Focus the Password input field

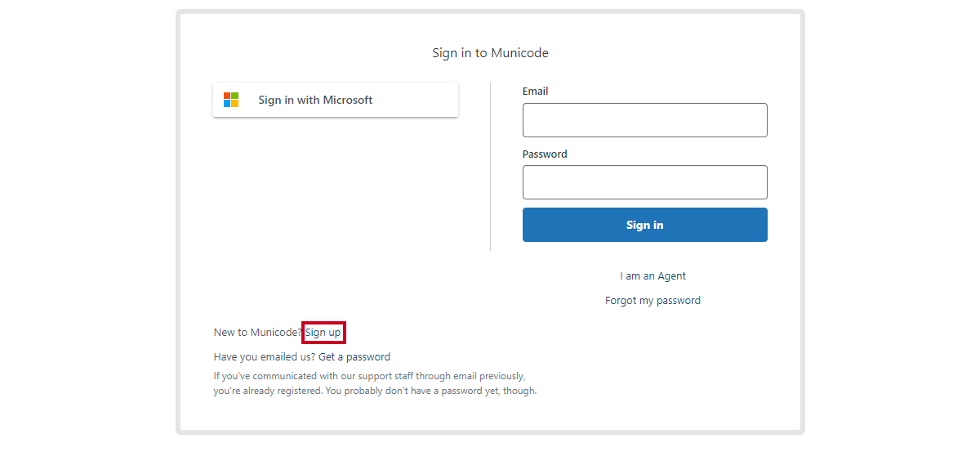645,182
